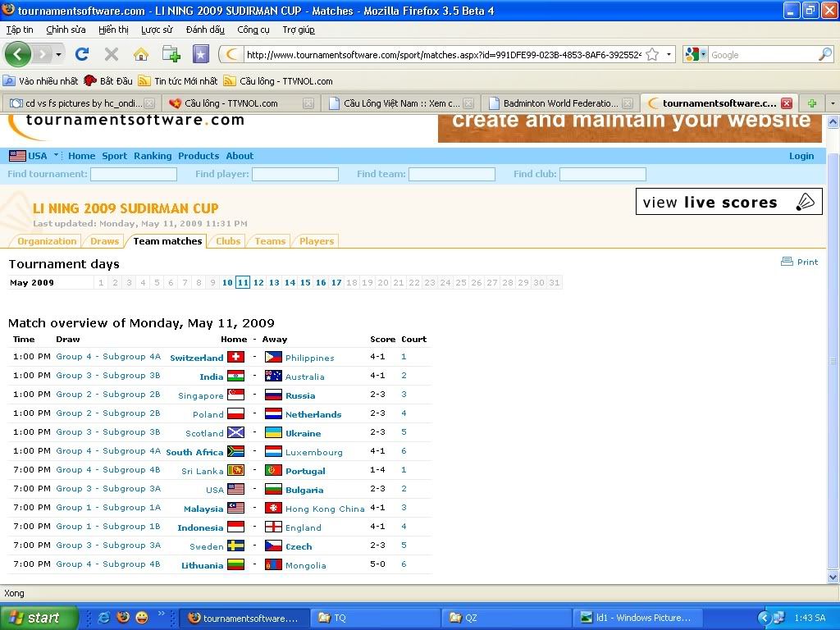Open the Đánh dấu menu
840x630 pixels.
(x=205, y=30)
